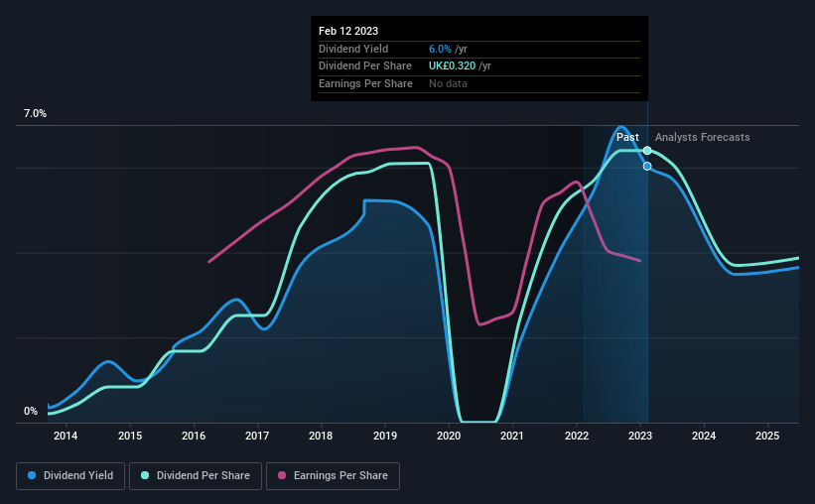Toggle the Earnings Per Share legend button
The image size is (815, 504).
pos(334,476)
